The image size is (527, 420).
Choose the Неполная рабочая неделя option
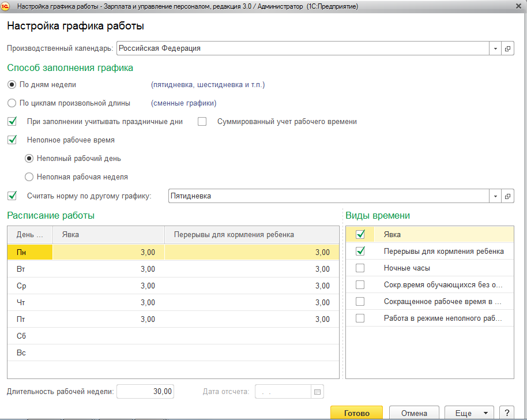(29, 177)
